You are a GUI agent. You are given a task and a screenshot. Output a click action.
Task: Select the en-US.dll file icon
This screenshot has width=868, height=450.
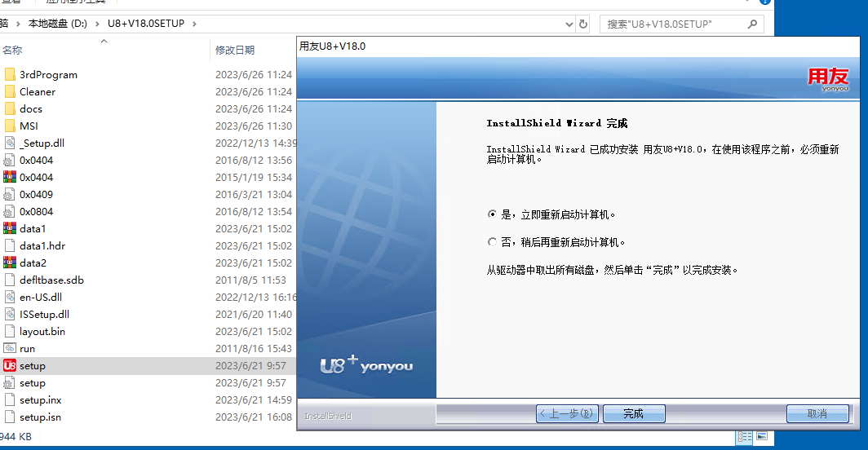pyautogui.click(x=10, y=298)
